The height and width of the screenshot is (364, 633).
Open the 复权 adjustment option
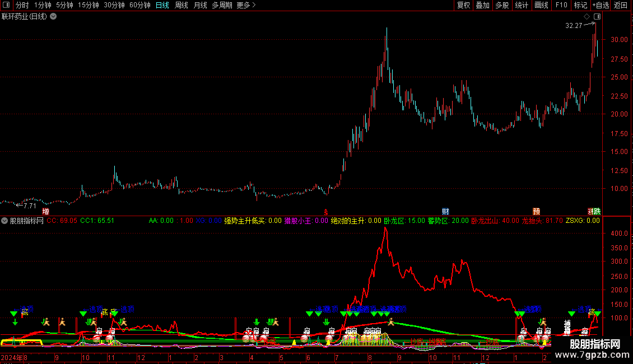(463, 5)
